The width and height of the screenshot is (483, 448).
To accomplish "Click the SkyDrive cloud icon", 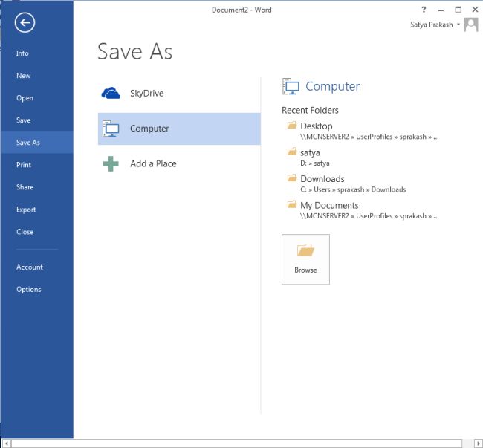I will 111,94.
